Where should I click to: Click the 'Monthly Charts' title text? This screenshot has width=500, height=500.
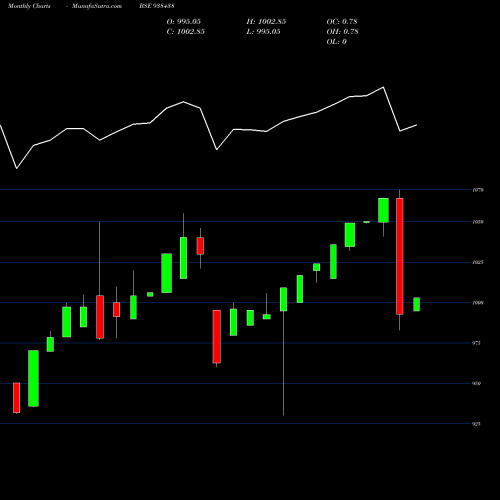(29, 6)
